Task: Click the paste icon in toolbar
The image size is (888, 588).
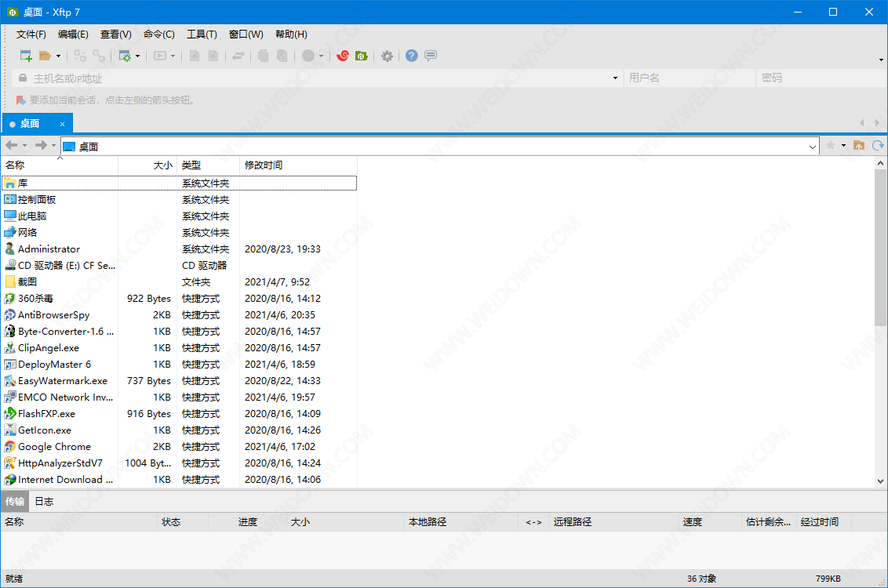Action: point(282,56)
